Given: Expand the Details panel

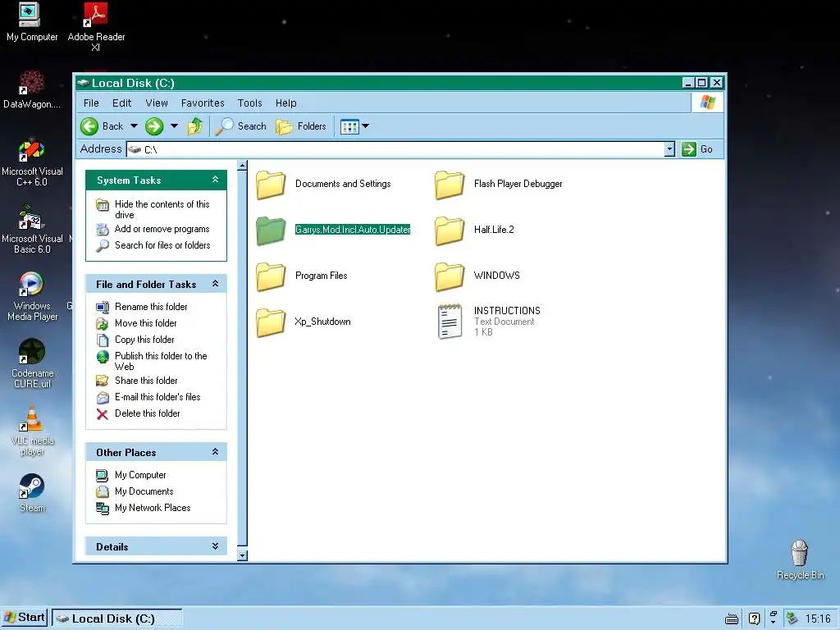Looking at the screenshot, I should [215, 546].
